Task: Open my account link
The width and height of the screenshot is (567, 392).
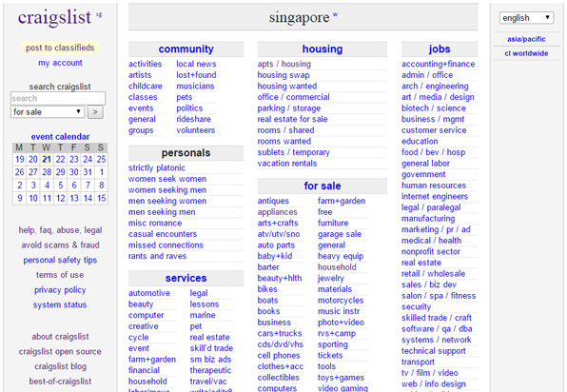Action: coord(60,63)
